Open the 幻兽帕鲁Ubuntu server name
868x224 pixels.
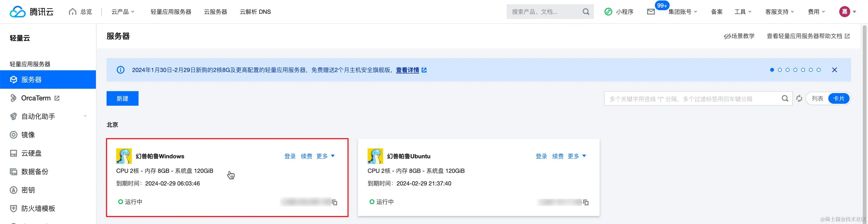tap(408, 156)
